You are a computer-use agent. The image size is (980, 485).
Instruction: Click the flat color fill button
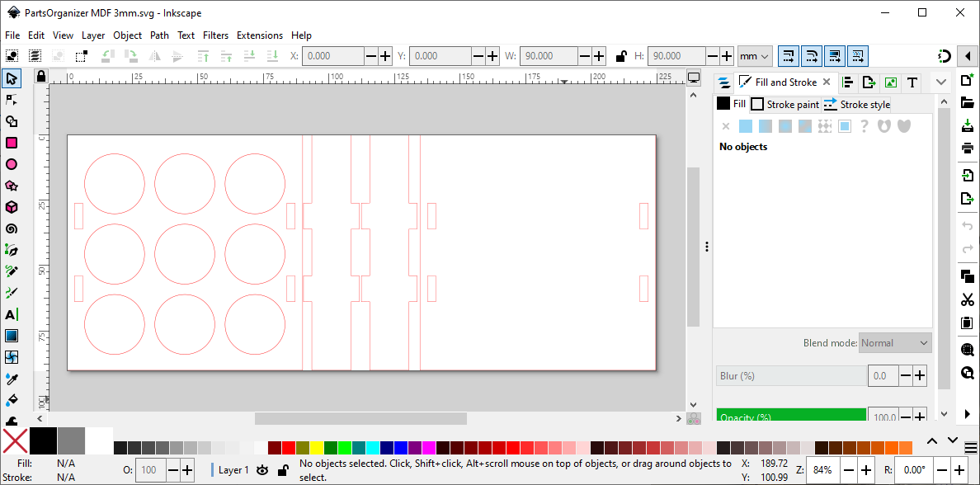pos(746,126)
